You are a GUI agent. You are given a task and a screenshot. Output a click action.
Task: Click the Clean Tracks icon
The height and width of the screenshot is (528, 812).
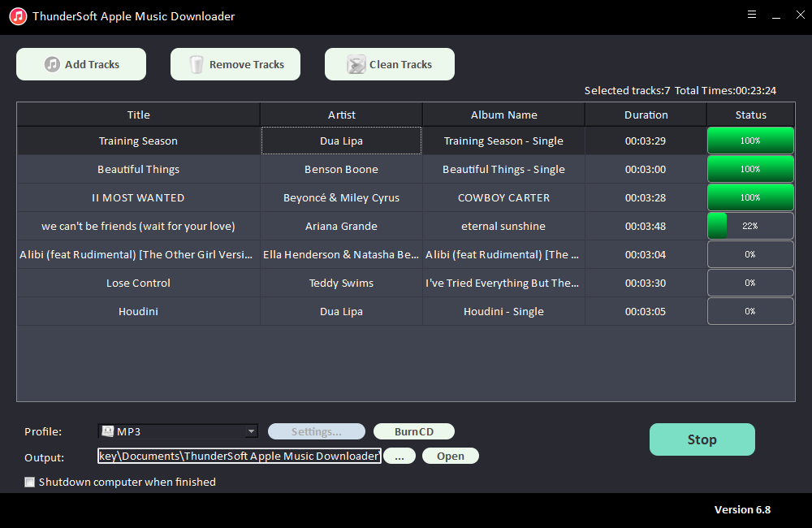[356, 64]
